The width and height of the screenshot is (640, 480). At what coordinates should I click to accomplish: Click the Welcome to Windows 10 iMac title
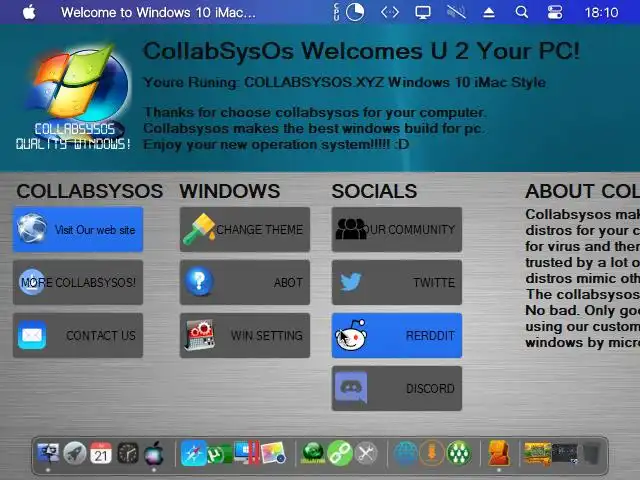pos(158,13)
